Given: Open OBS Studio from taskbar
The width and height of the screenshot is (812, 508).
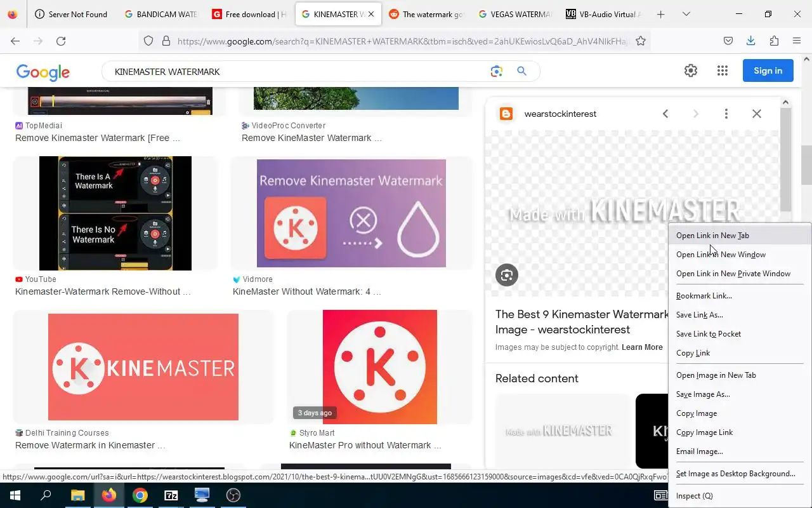Looking at the screenshot, I should point(233,495).
